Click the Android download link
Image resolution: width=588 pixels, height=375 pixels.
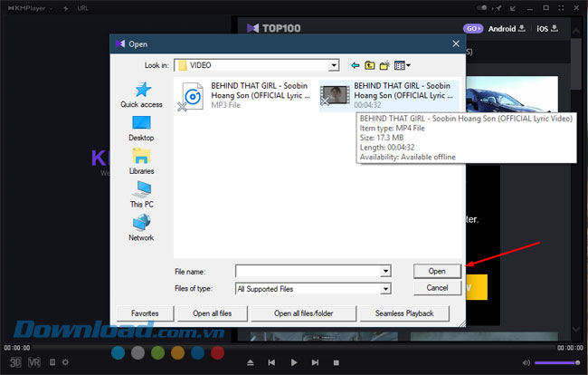pyautogui.click(x=507, y=28)
